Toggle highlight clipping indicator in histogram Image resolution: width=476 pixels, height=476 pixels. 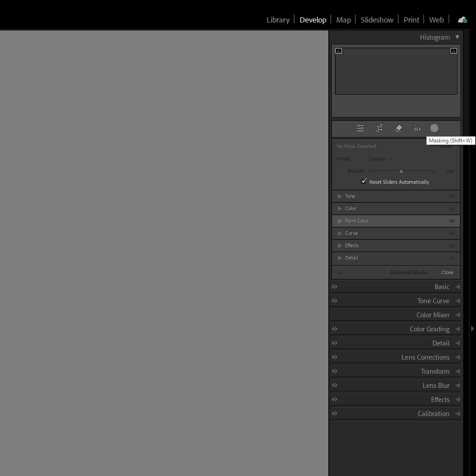454,51
